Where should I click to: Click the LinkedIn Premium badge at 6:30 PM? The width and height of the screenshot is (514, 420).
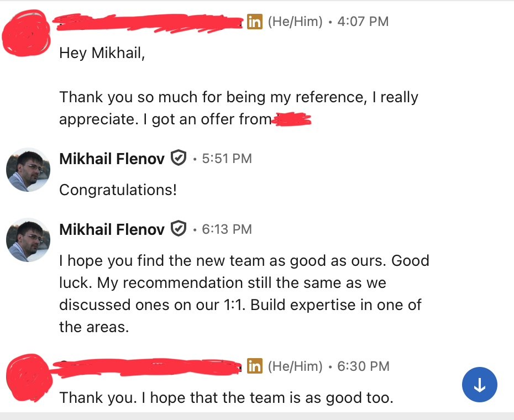[x=255, y=366]
